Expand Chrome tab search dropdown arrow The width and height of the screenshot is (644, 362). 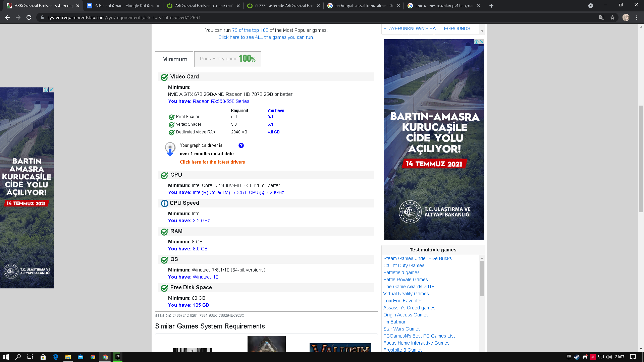590,6
